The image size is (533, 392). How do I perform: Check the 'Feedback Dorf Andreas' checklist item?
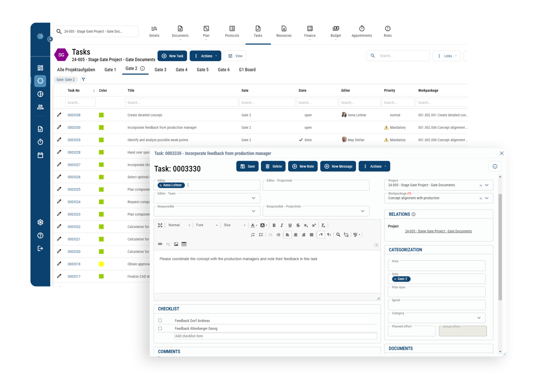[x=160, y=320]
